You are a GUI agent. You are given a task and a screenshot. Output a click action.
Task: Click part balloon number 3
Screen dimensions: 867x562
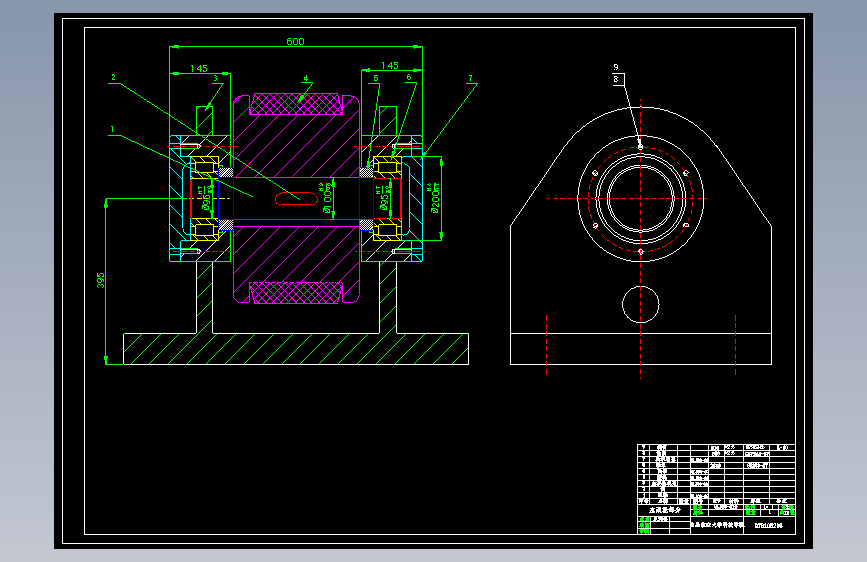tap(216, 79)
